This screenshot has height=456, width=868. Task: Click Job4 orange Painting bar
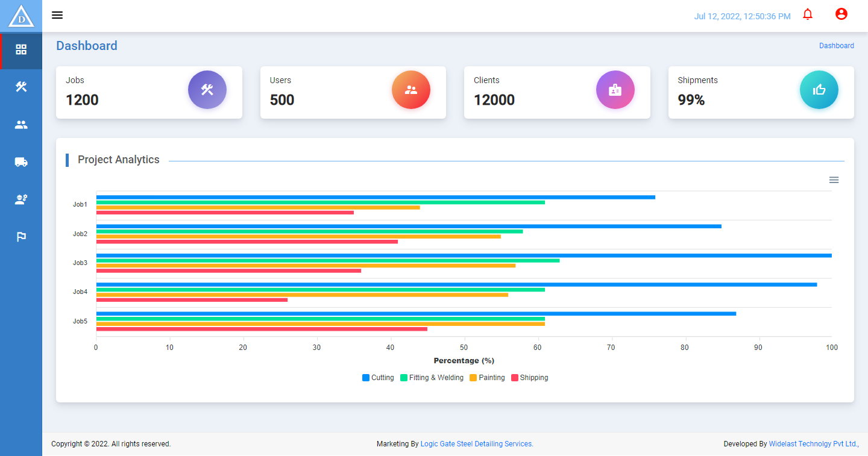302,295
